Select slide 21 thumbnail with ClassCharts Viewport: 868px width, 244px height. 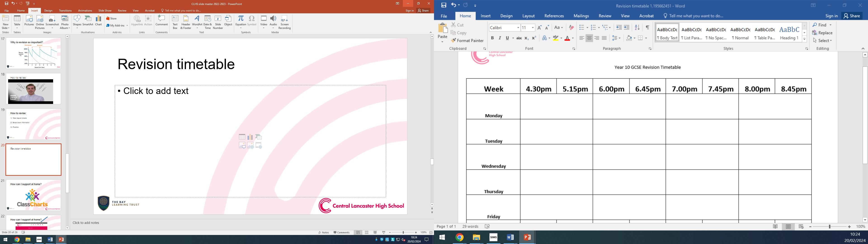click(33, 195)
